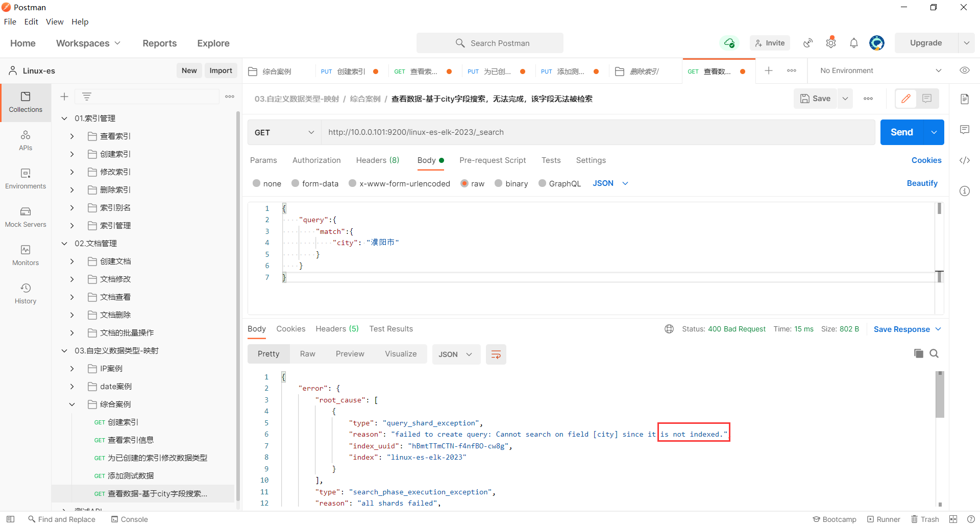Click the Upgrade button
Screen dimensions: 980x526
[x=926, y=43]
